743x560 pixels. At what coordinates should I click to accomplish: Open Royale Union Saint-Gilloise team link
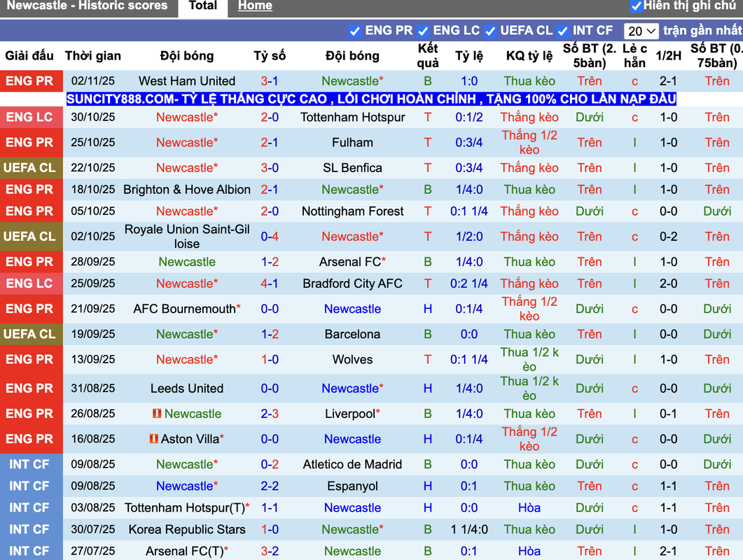click(187, 237)
